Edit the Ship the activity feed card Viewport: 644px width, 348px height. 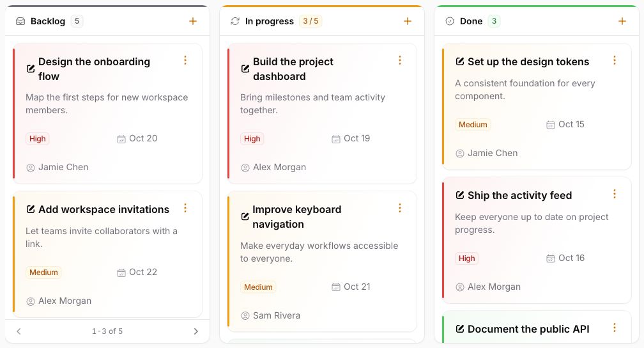pyautogui.click(x=460, y=195)
